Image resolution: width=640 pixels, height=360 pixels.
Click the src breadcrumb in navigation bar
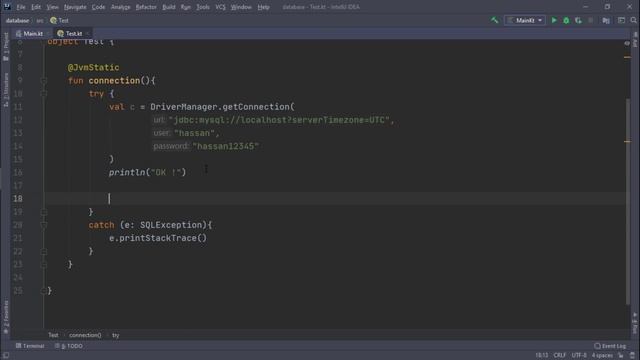(x=40, y=20)
